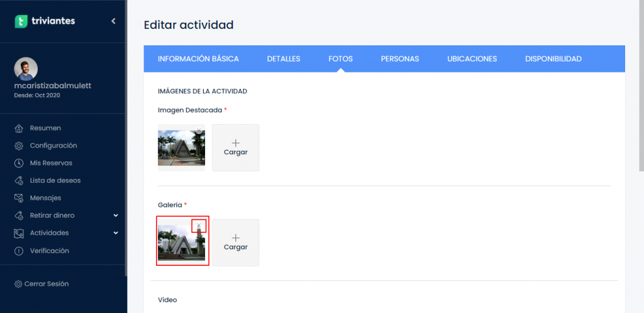Collapse the sidebar with the chevron arrow

click(113, 21)
